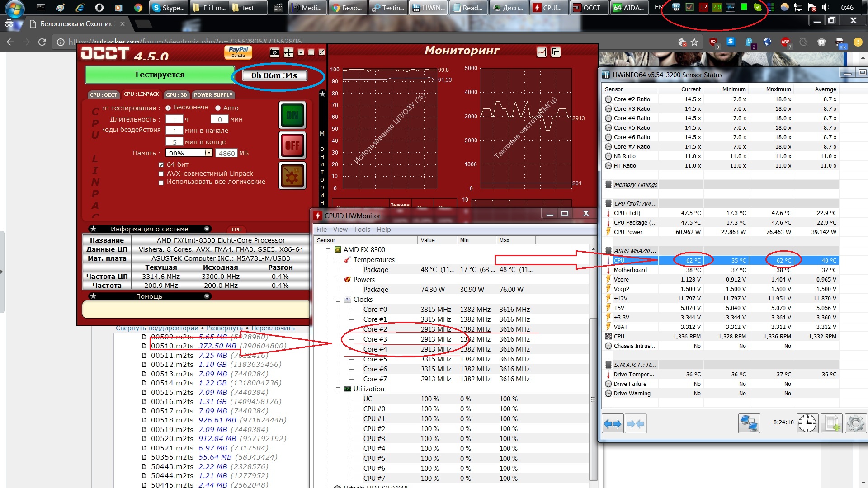
Task: Click 00510.m2ts file link
Action: pos(172,346)
